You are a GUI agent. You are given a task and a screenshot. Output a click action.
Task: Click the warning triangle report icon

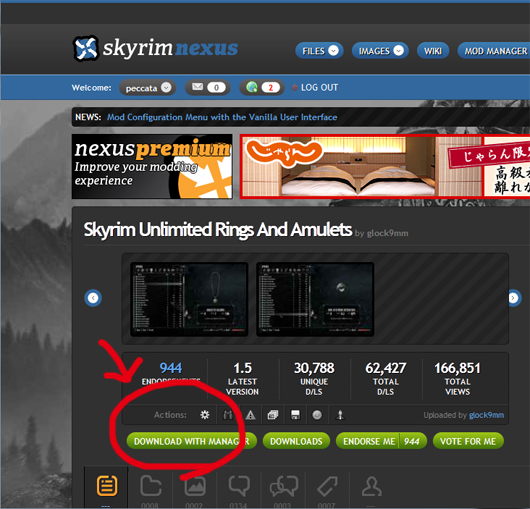click(250, 415)
